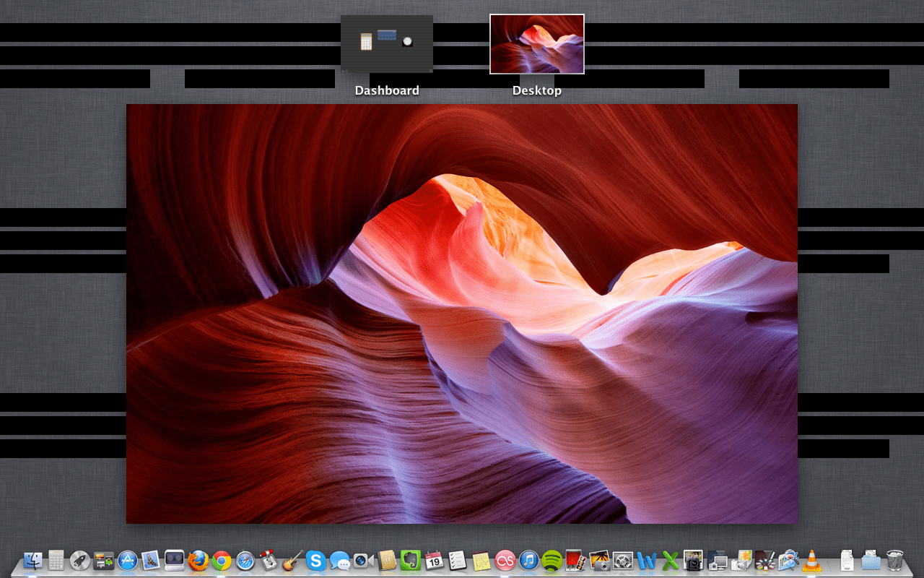Open System Preferences gear icon
The image size is (924, 578).
623,560
